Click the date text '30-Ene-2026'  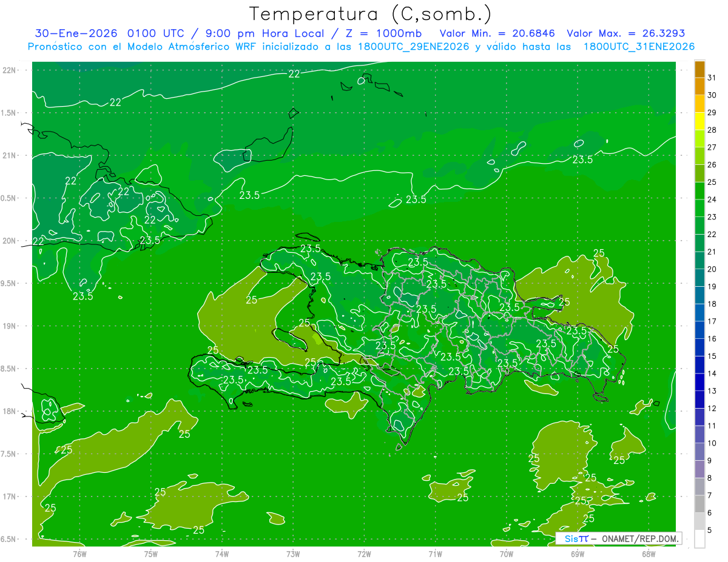click(77, 33)
